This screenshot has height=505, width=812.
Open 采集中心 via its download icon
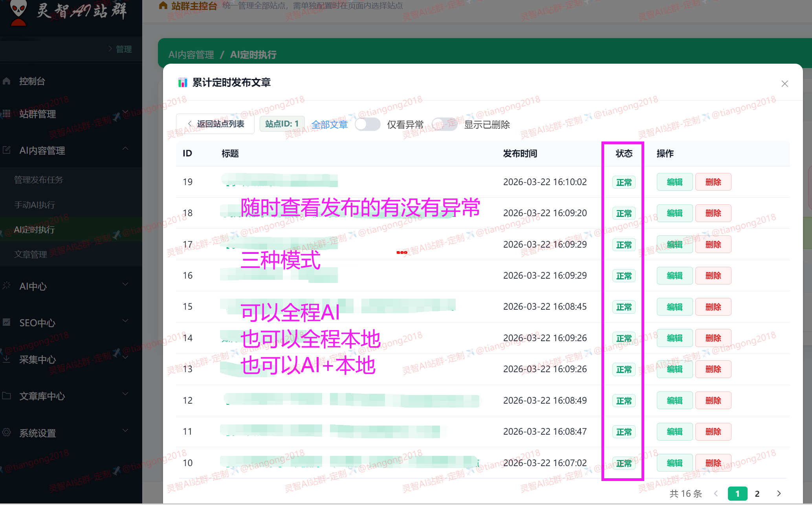[x=6, y=359]
